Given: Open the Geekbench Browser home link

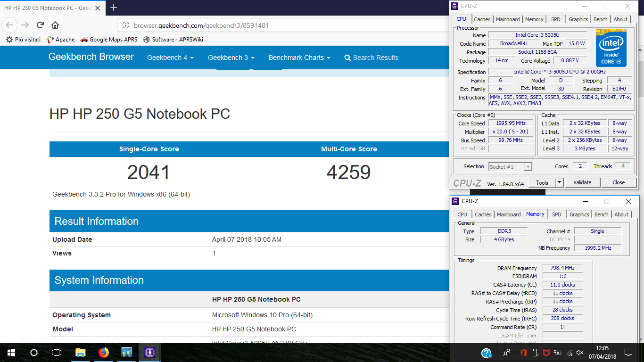Looking at the screenshot, I should click(91, 57).
